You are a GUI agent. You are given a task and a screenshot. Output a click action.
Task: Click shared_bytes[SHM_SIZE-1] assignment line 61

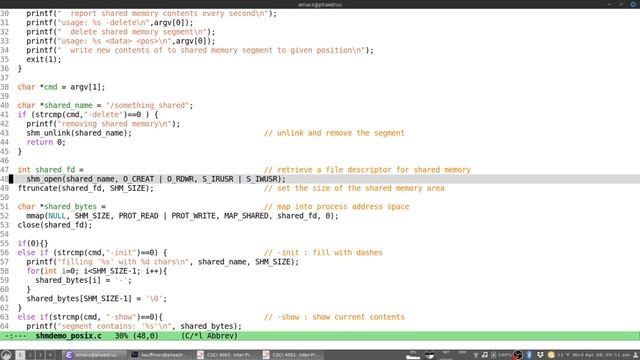[x=97, y=299]
